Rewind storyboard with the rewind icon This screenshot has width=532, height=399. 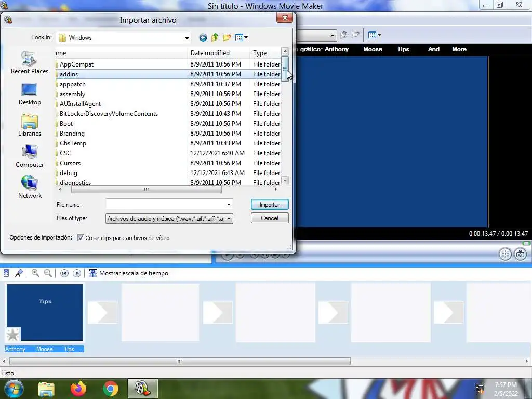(64, 273)
